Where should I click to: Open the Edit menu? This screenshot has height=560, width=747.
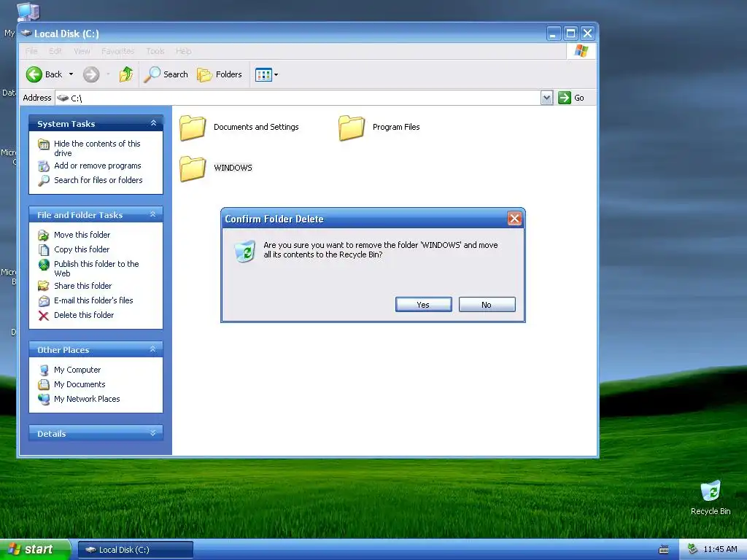pyautogui.click(x=55, y=51)
